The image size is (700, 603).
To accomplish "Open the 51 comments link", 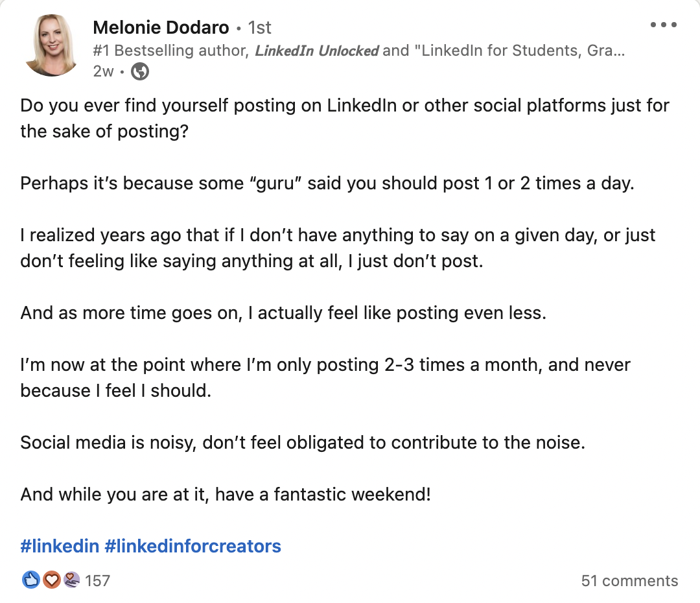I will click(629, 580).
